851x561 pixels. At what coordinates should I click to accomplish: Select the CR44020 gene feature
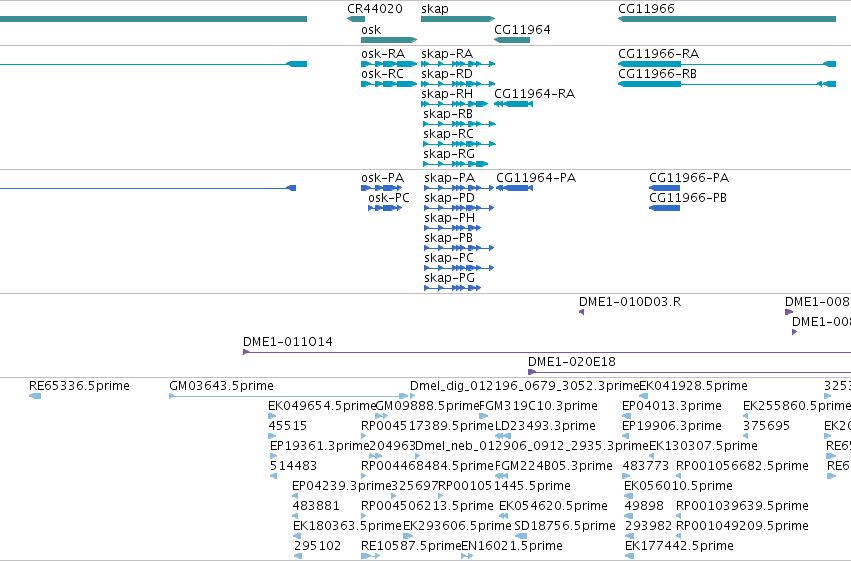click(356, 19)
